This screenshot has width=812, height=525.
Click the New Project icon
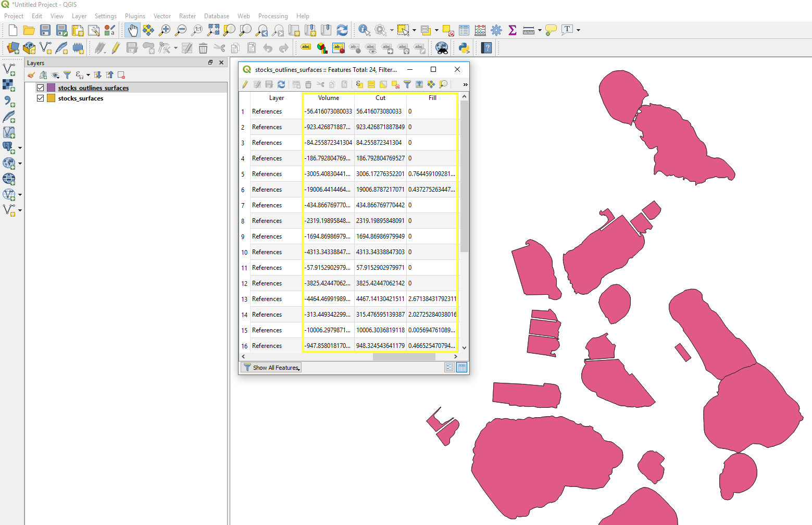13,30
